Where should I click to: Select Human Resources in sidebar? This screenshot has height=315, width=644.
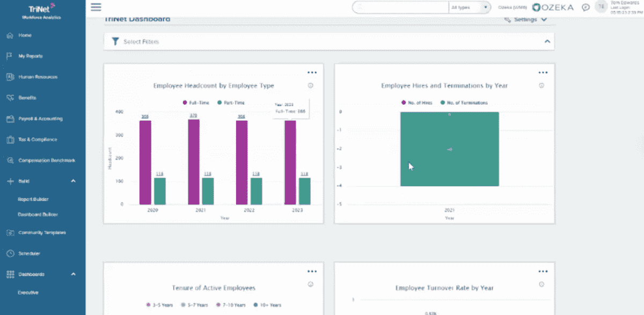(38, 77)
